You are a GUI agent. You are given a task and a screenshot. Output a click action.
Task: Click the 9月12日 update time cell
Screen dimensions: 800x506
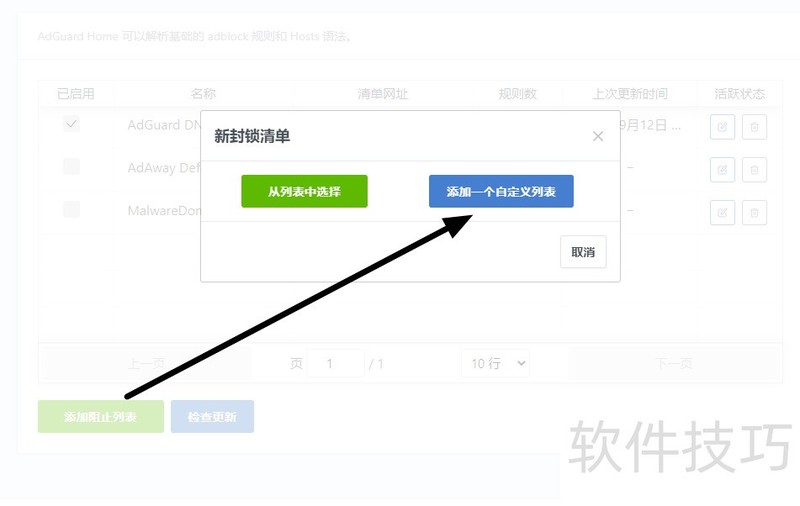point(651,125)
